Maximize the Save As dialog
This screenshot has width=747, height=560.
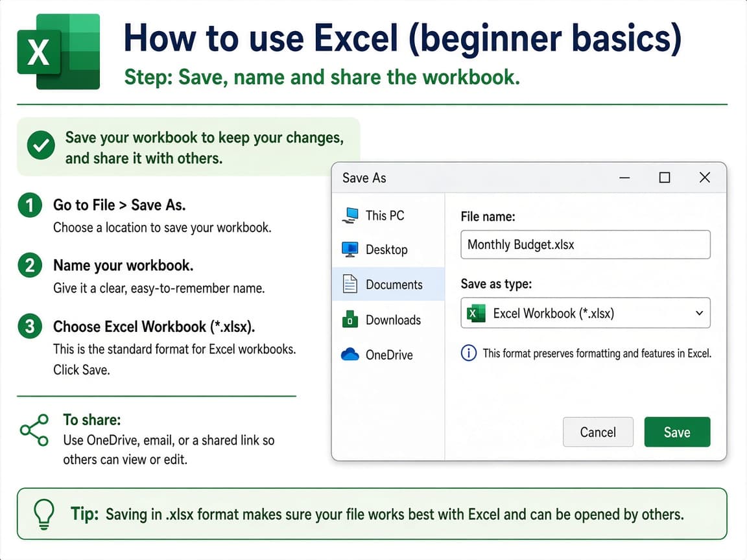[x=665, y=178]
